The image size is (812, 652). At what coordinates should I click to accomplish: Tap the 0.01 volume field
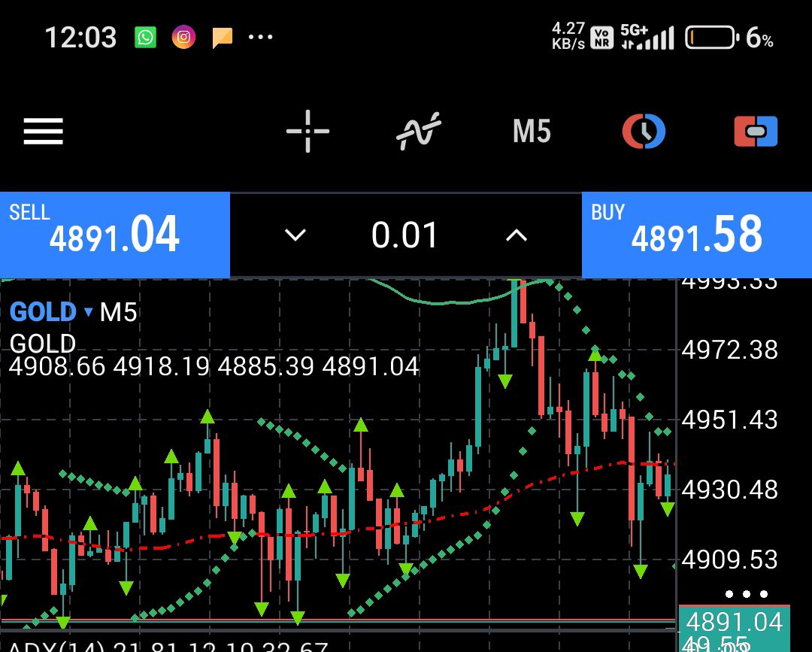coord(404,235)
